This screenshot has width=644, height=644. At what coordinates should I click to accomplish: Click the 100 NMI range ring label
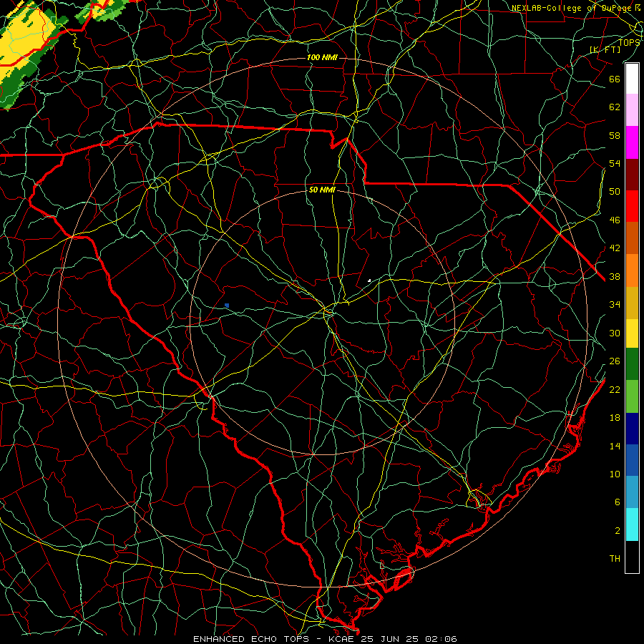(x=322, y=57)
